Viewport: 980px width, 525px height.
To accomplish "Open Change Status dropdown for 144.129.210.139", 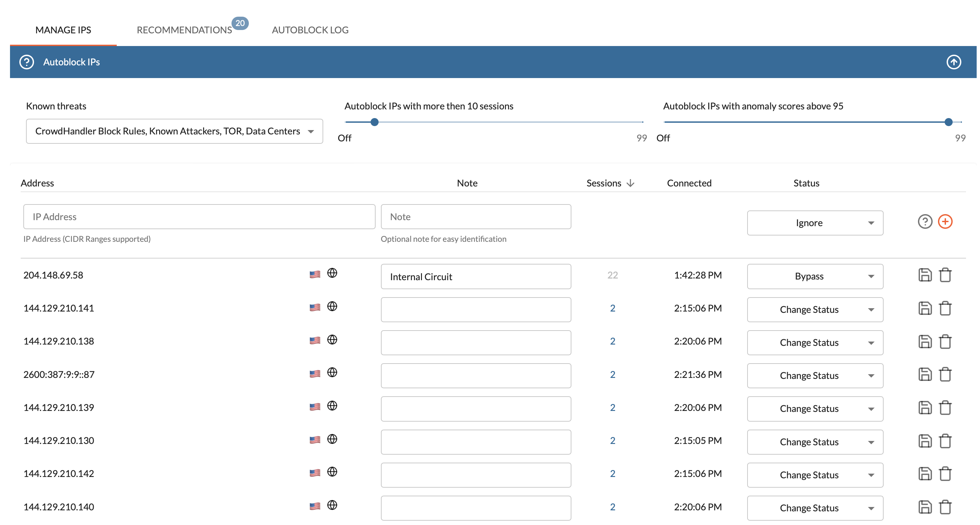I will point(815,409).
